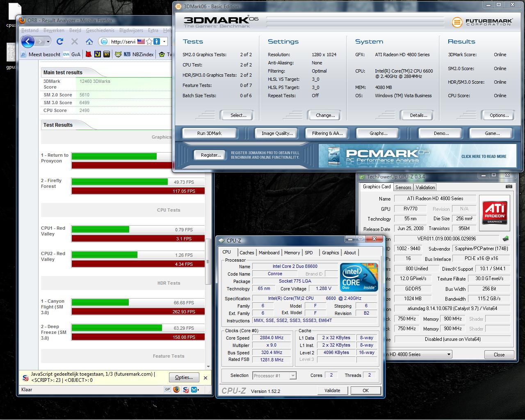Open Image Quality... in 3DMark06
525x420 pixels.
[x=277, y=133]
